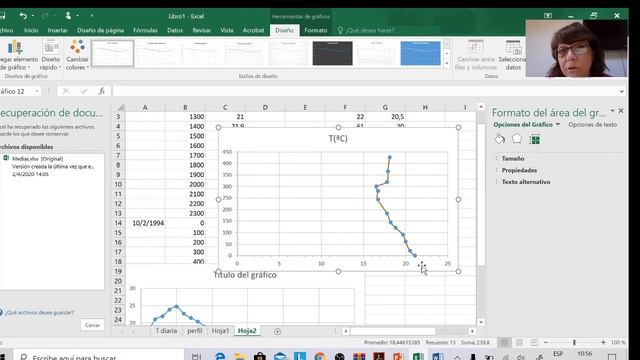The height and width of the screenshot is (360, 640).
Task: Select the recovered file Medias.xlsx [Original]
Action: click(53, 166)
